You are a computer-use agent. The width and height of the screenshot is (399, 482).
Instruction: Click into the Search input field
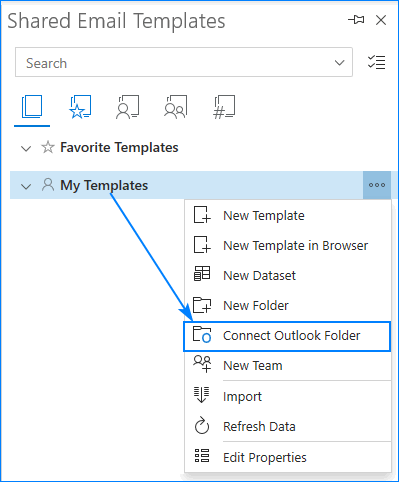click(x=173, y=62)
